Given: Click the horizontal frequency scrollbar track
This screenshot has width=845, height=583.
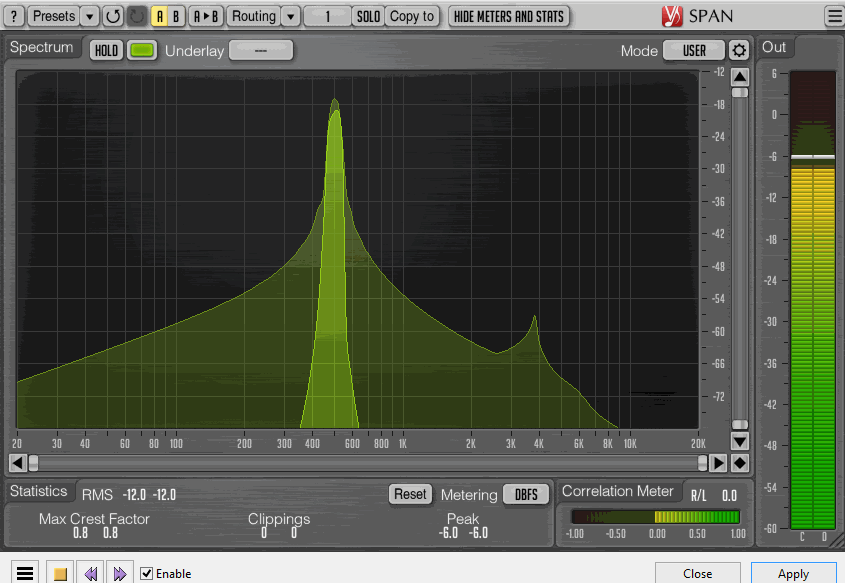Looking at the screenshot, I should pos(368,463).
